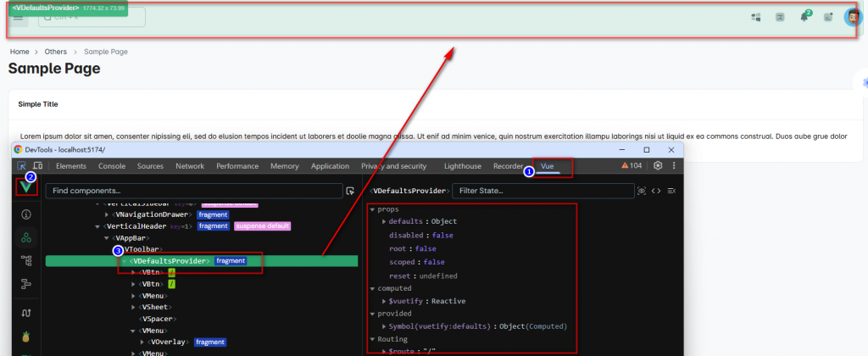The width and height of the screenshot is (868, 356).
Task: Open DevTools three-dot customize menu
Action: tap(674, 165)
